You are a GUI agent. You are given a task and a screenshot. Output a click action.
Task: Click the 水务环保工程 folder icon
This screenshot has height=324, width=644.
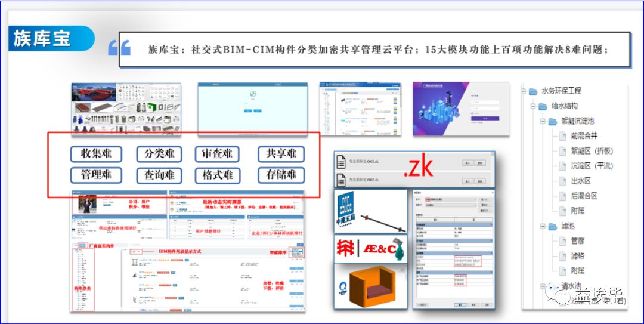(x=534, y=91)
